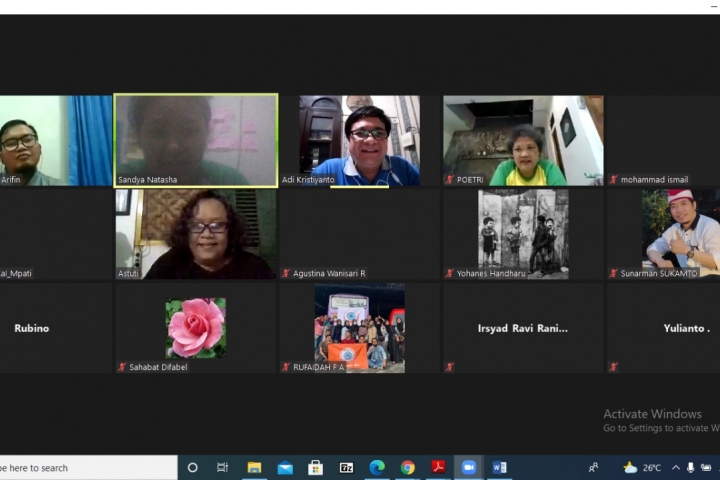This screenshot has width=720, height=480.
Task: Open Microsoft Word from taskbar
Action: (x=499, y=468)
